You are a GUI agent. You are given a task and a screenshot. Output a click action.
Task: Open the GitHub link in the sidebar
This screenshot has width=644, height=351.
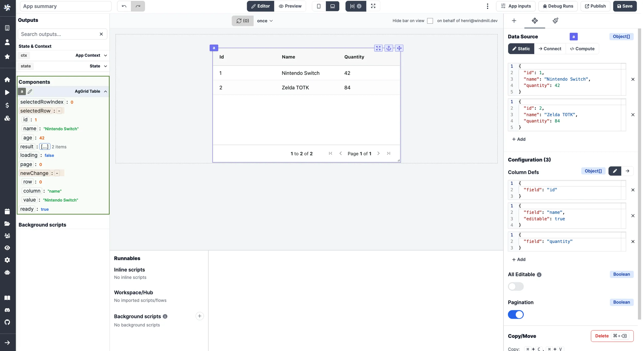coord(7,322)
